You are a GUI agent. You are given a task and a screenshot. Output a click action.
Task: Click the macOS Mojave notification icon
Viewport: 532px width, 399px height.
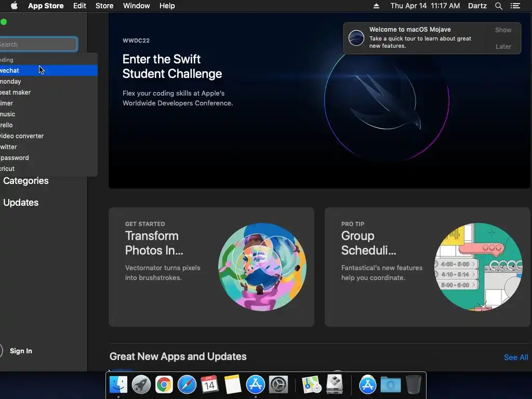click(x=356, y=37)
